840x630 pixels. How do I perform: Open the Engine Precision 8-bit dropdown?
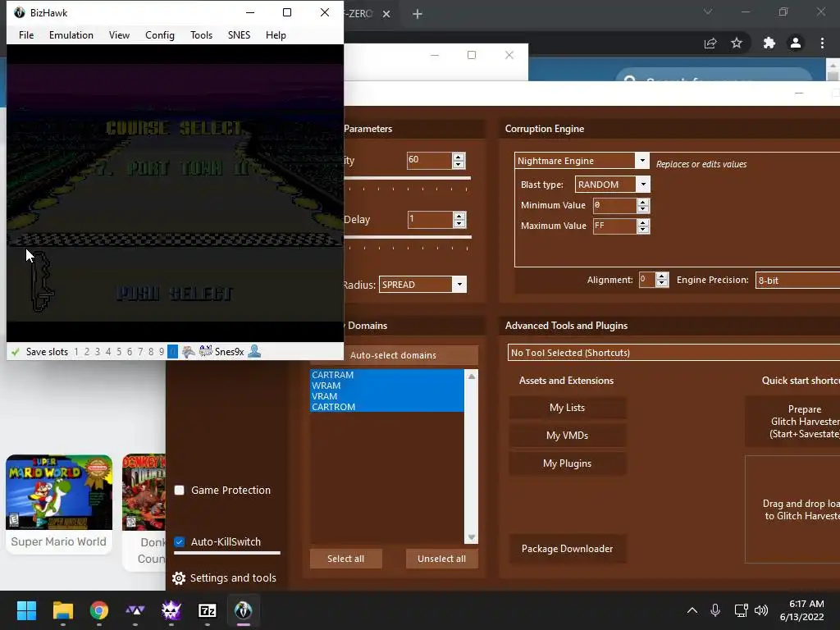797,281
